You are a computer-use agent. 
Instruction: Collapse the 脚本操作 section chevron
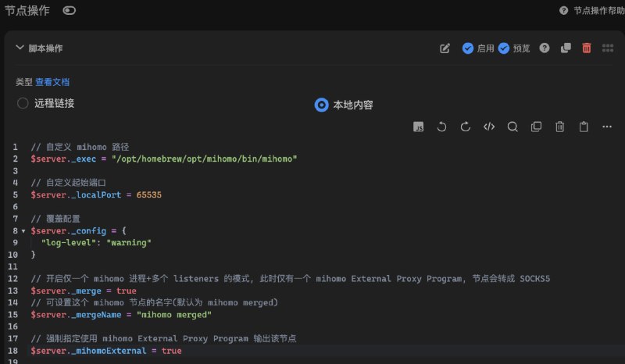[x=20, y=48]
